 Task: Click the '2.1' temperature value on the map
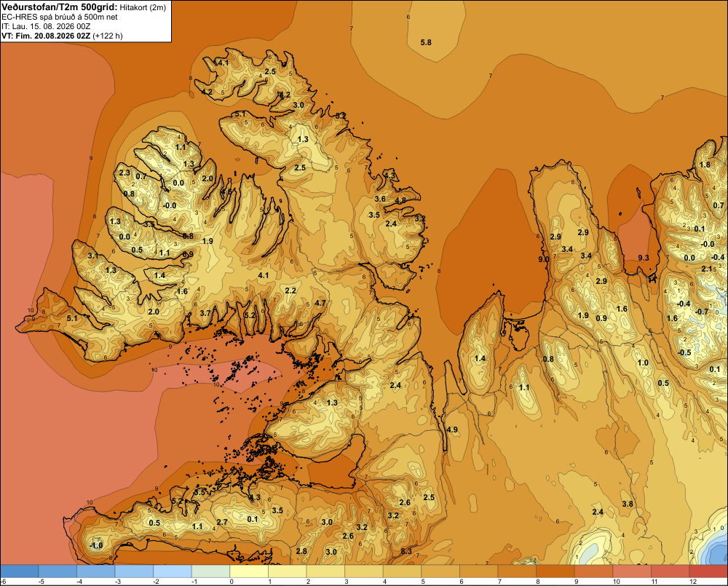707,269
